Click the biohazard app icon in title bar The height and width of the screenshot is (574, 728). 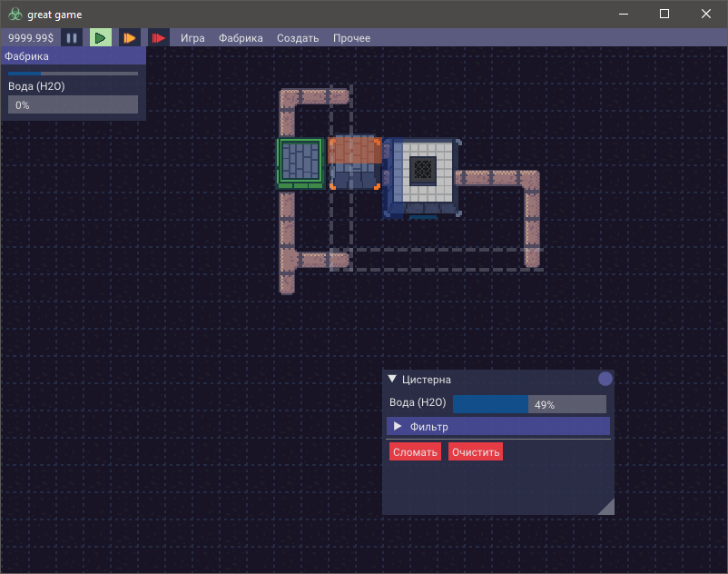[15, 15]
